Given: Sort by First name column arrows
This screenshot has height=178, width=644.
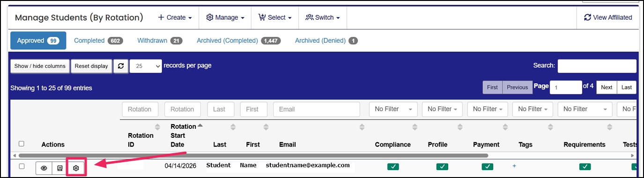Looking at the screenshot, I should [266, 127].
